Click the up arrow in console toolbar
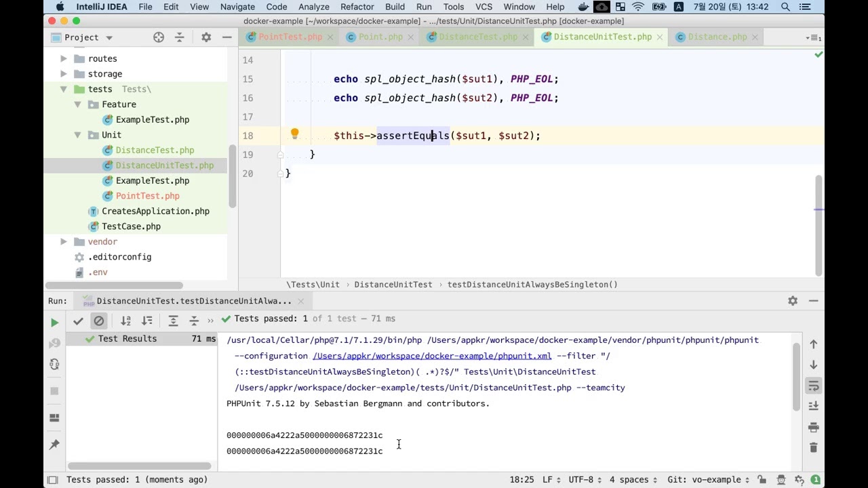The width and height of the screenshot is (868, 488). [x=814, y=344]
